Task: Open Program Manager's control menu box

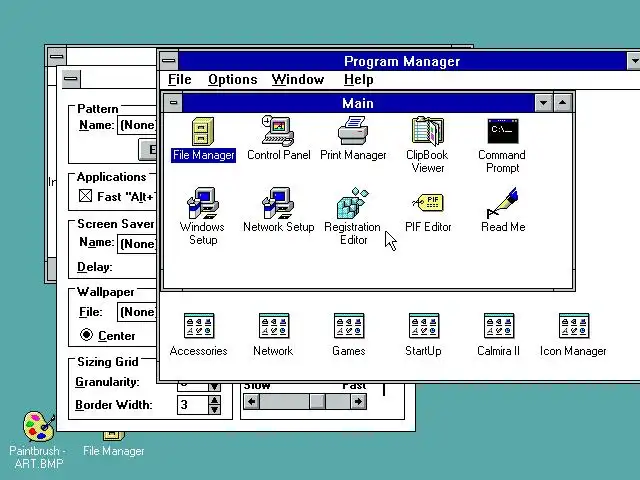Action: click(x=169, y=61)
